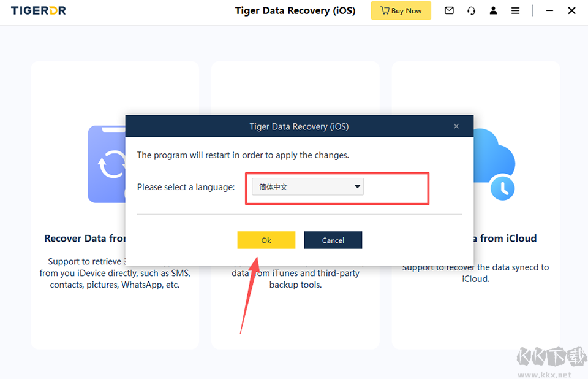
Task: Close the main application window
Action: point(571,11)
